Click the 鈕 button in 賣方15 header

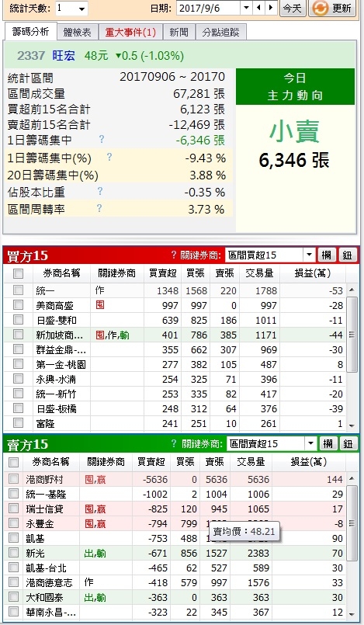[348, 443]
